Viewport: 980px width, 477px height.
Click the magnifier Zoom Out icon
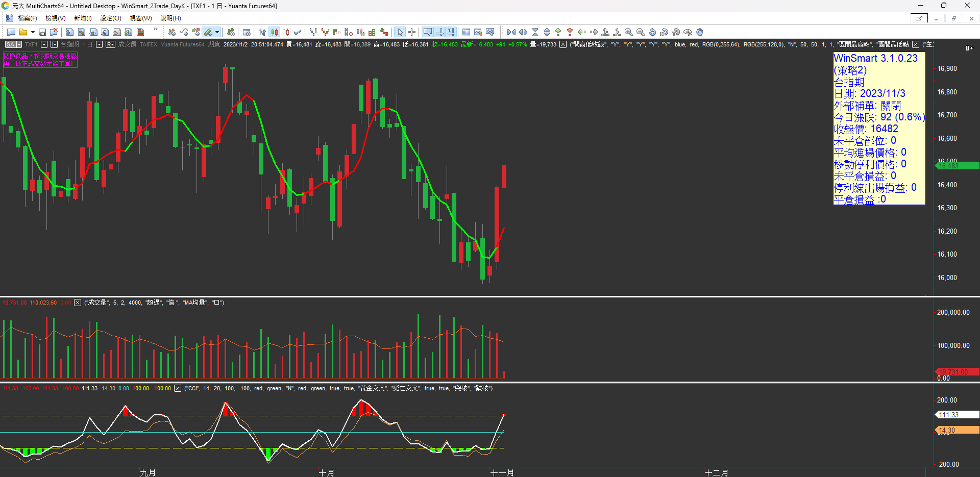[641, 32]
